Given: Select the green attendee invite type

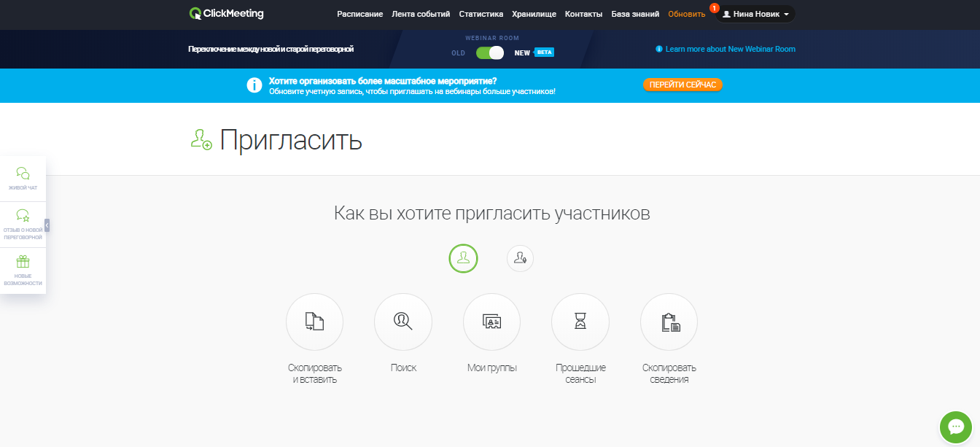Looking at the screenshot, I should (x=463, y=258).
